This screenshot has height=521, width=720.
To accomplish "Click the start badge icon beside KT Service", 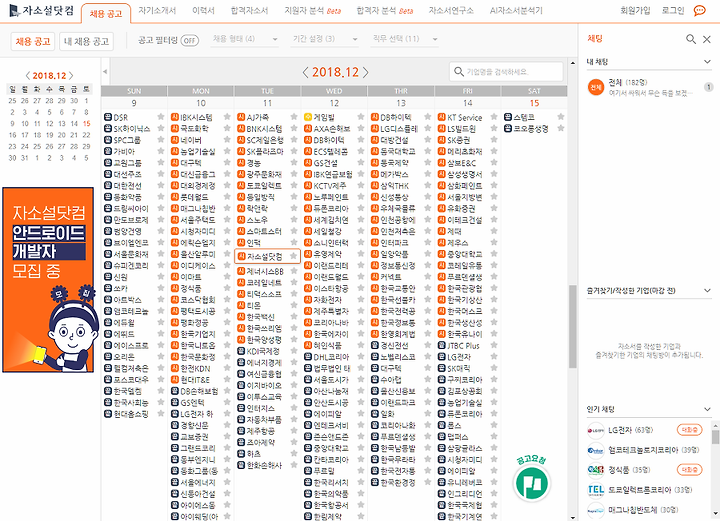I will [x=441, y=117].
